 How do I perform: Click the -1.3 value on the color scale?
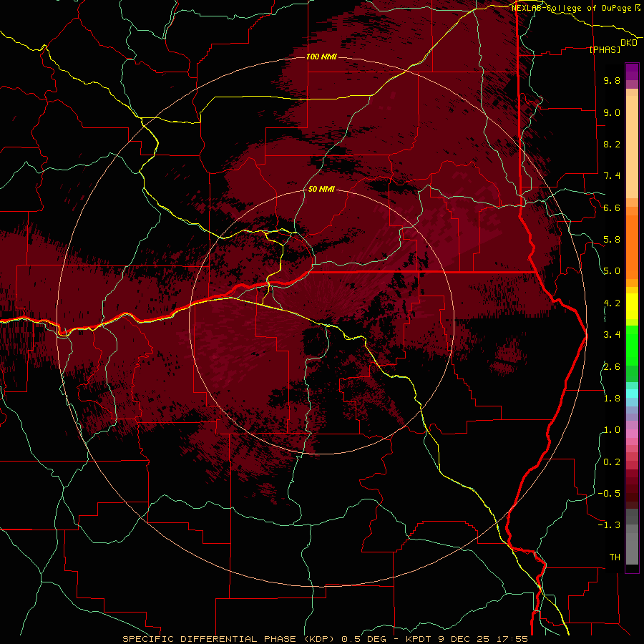click(x=609, y=525)
